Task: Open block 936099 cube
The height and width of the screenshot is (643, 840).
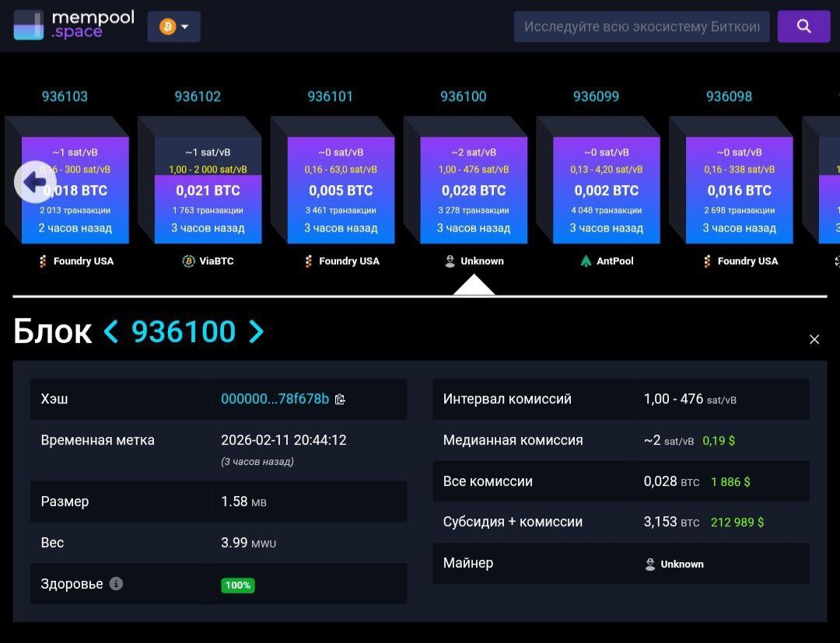Action: click(x=606, y=190)
